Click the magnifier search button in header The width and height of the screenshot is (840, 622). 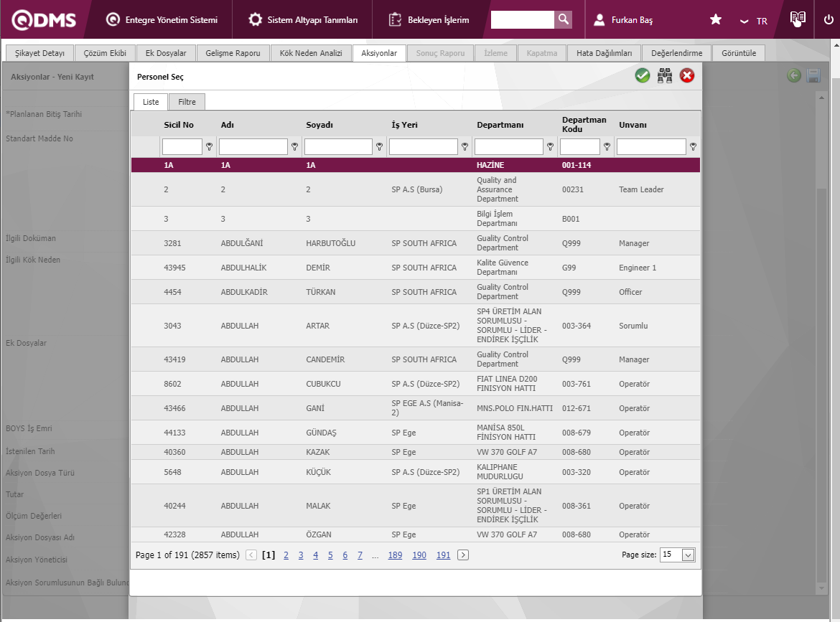tap(564, 19)
